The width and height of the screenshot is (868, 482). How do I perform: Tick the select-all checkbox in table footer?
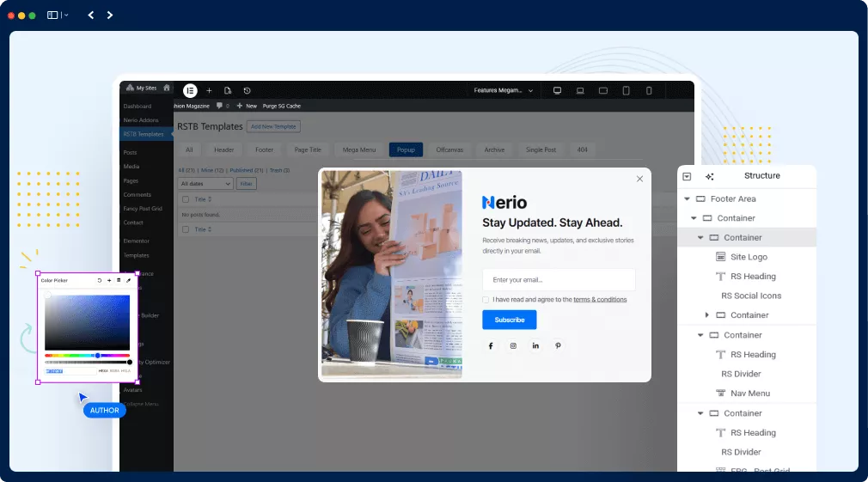(186, 229)
